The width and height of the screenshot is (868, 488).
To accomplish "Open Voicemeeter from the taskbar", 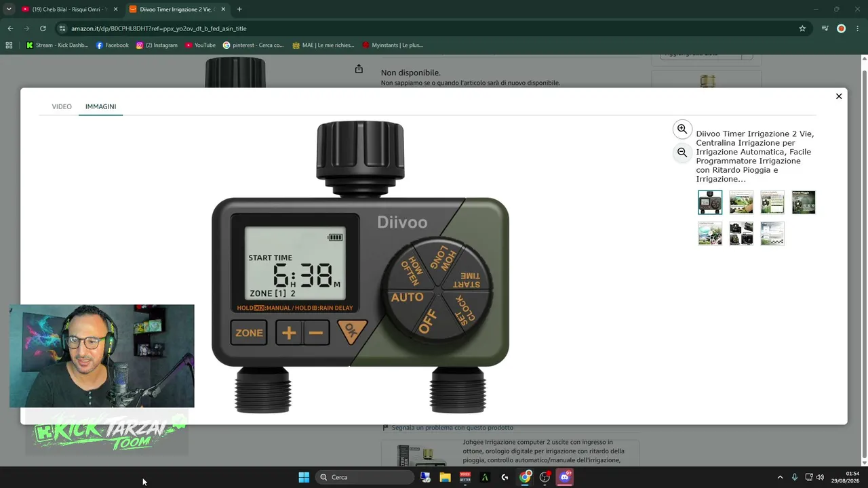I will (x=465, y=477).
